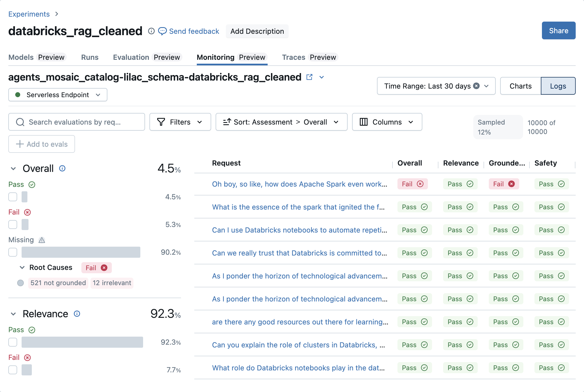
Task: Click the Relevance Pass 92.3% bar
Action: click(82, 342)
